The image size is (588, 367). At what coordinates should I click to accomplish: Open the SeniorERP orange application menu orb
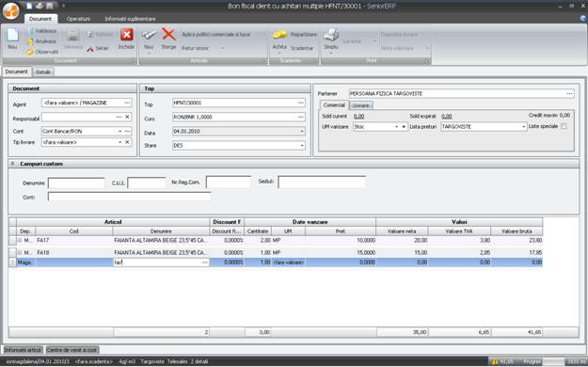[x=10, y=11]
